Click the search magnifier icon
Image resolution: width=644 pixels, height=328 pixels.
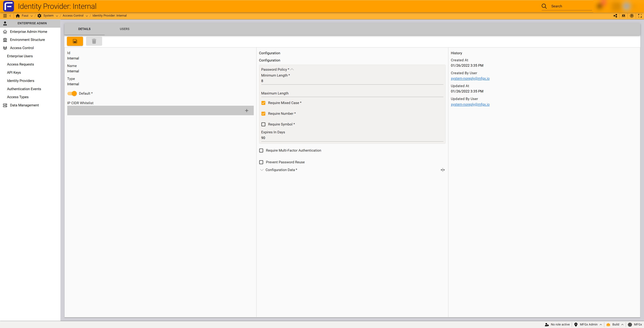click(544, 6)
